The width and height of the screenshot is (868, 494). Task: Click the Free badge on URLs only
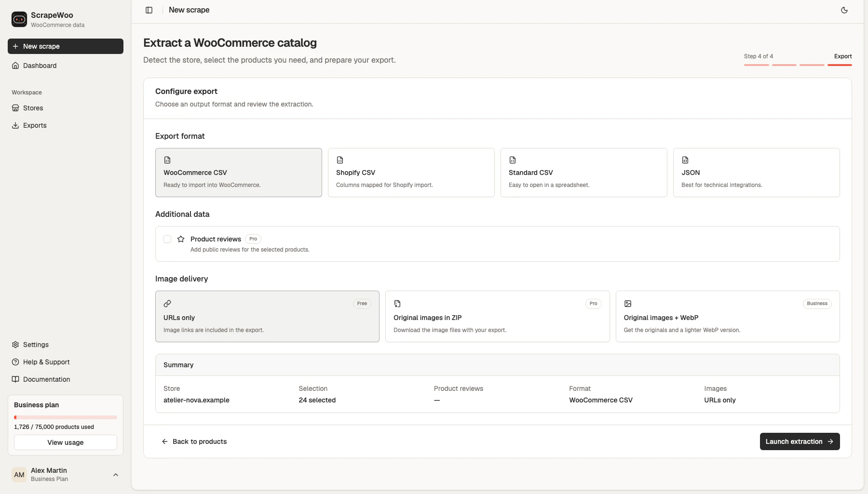tap(362, 304)
